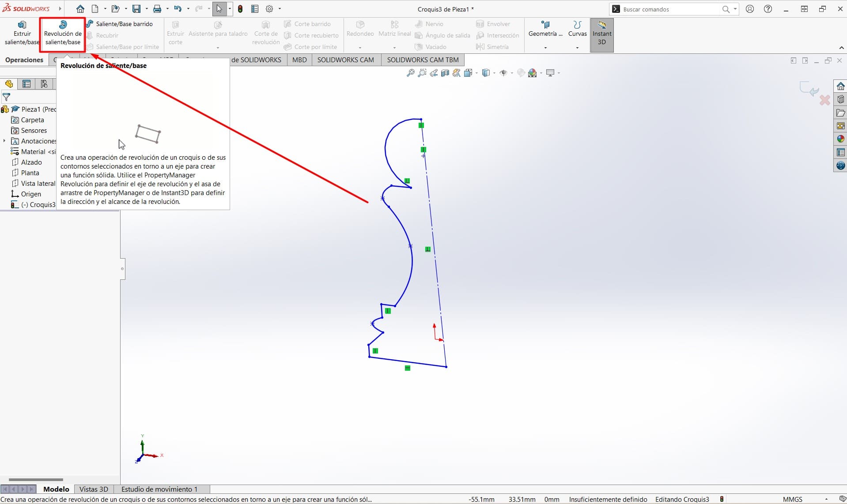Collapse the CommandManager ribbon chevron

[x=841, y=48]
